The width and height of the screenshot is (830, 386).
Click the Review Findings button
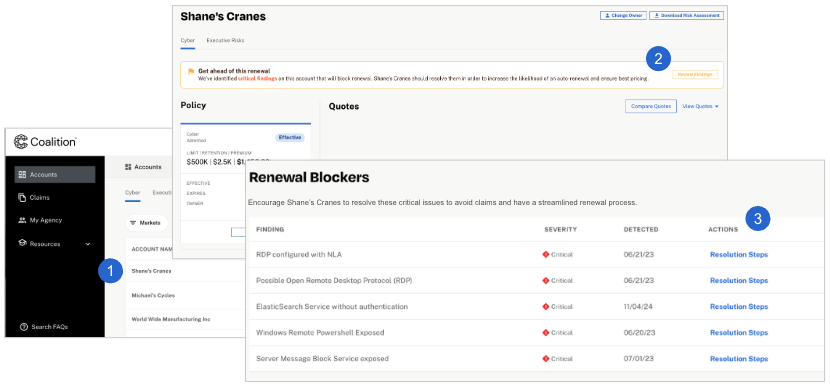(696, 75)
